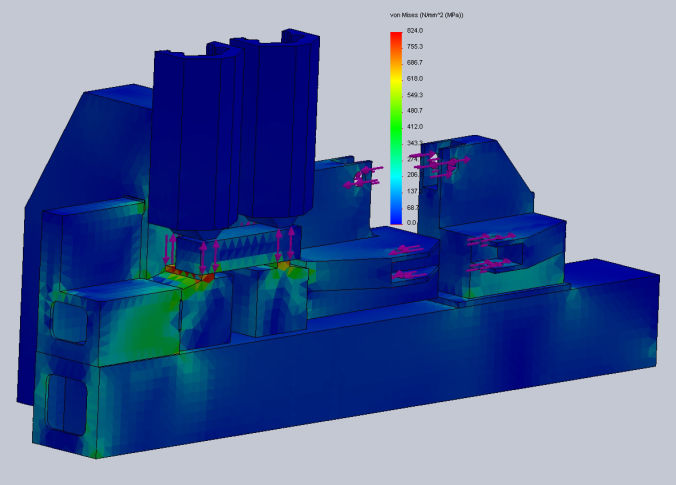Select purple load arrows on middle upright bracket

pos(362,178)
